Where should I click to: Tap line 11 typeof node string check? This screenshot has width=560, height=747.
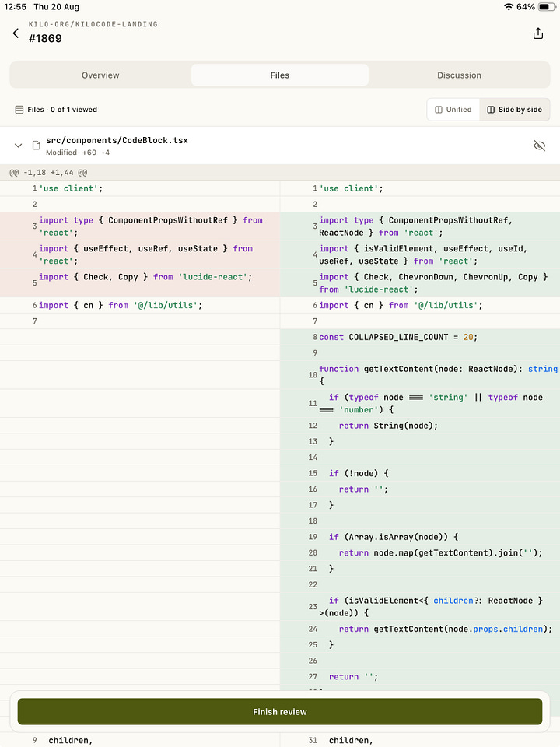coord(420,404)
